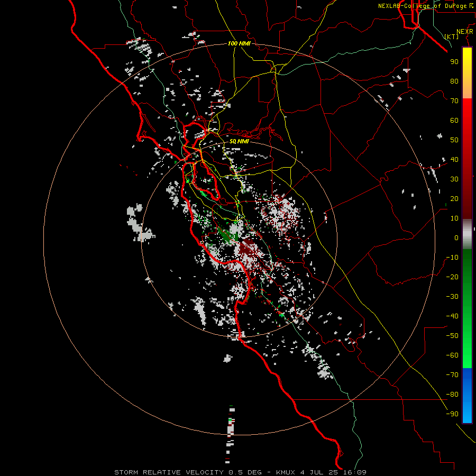Click the "16:09" timestamp in the caption
The image size is (476, 476).
point(355,472)
